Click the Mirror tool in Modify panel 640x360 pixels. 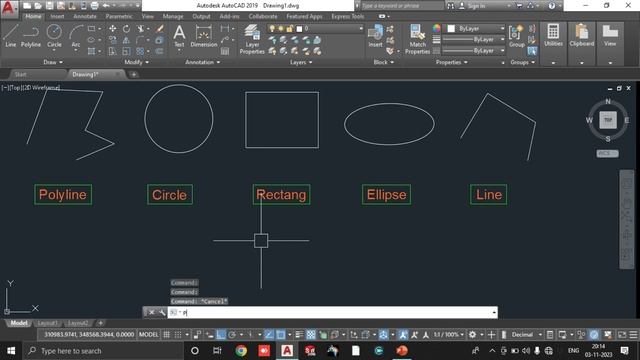[126, 40]
